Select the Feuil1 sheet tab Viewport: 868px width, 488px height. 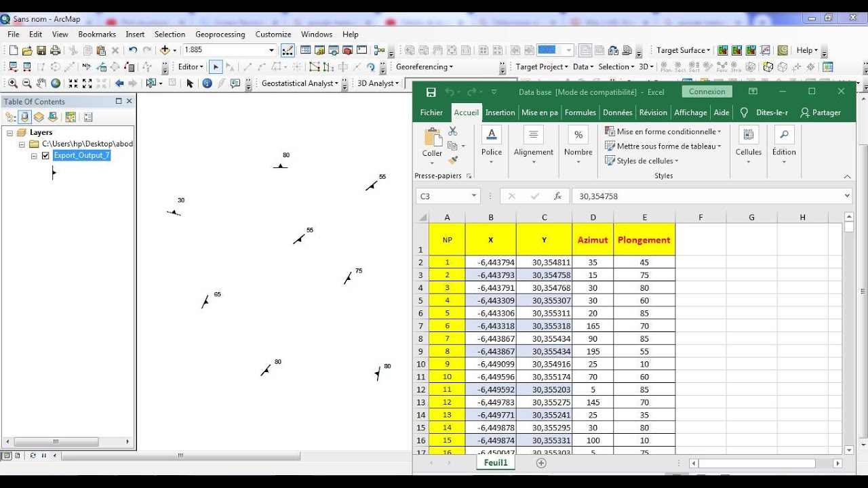click(496, 462)
